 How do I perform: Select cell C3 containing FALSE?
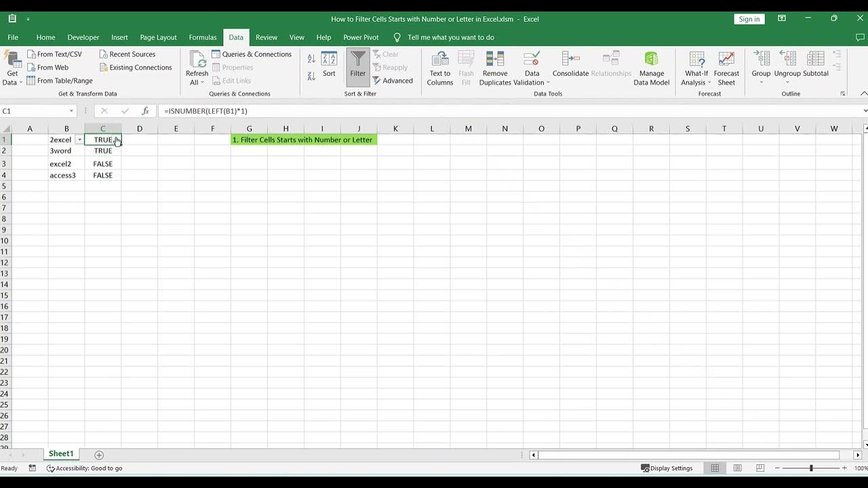[103, 164]
